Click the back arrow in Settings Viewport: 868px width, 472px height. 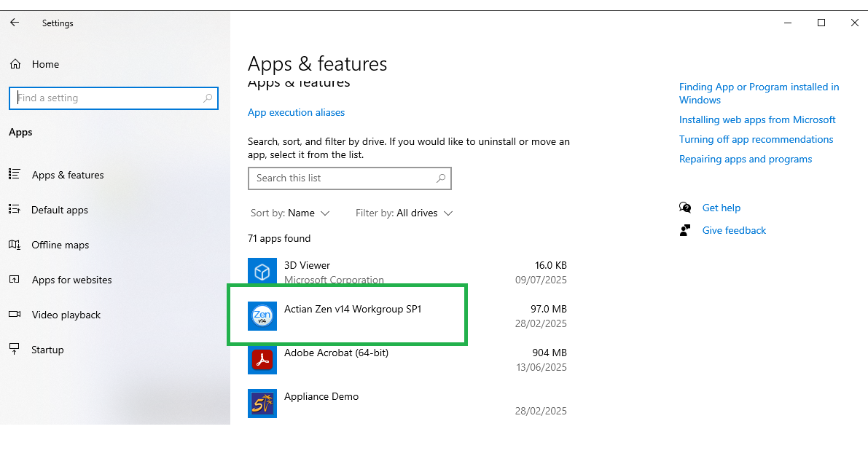15,23
